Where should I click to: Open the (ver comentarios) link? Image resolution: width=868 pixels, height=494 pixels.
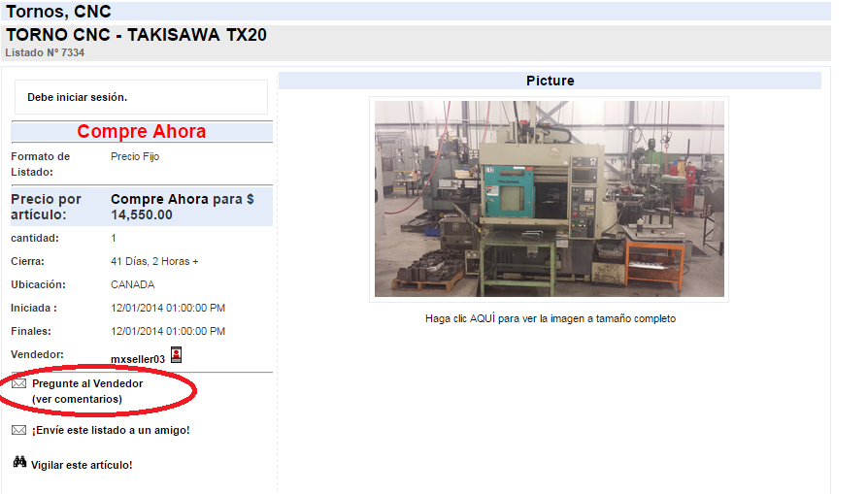[77, 399]
